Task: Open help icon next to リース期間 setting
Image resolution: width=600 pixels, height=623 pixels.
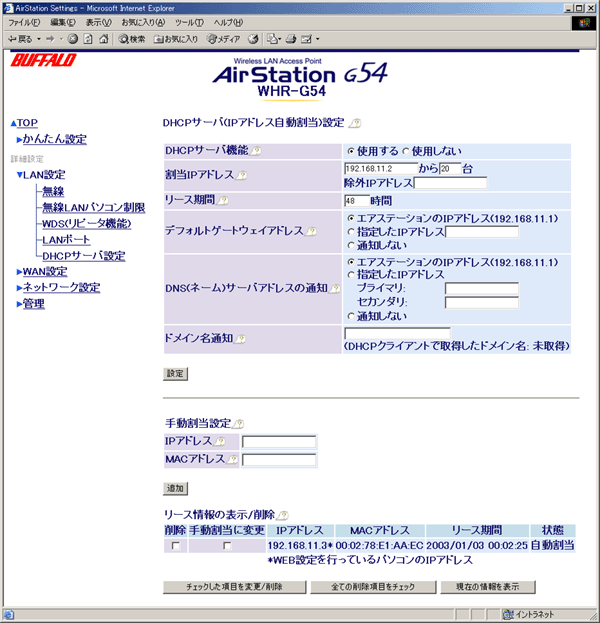Action: (223, 201)
